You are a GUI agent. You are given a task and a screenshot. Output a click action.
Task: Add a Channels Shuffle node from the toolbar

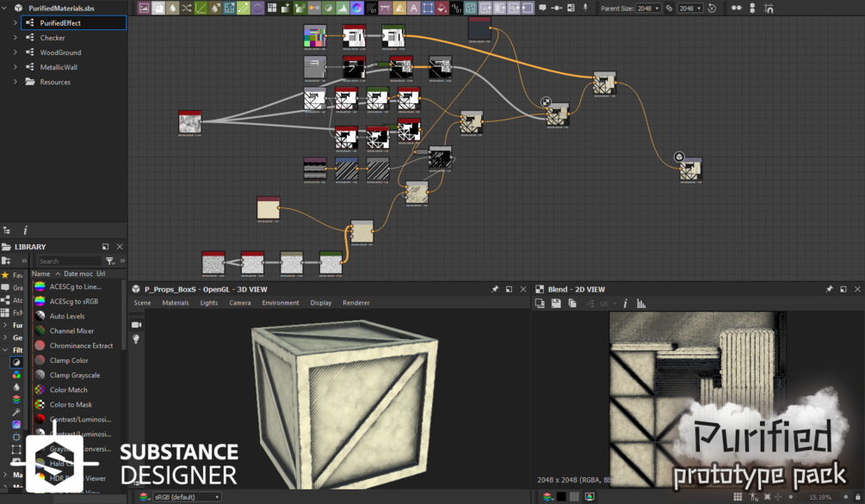tap(187, 8)
